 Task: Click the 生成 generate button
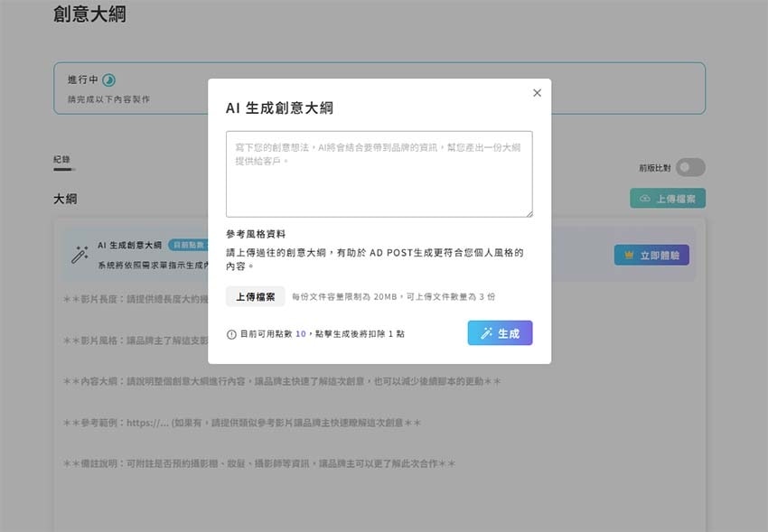(500, 332)
